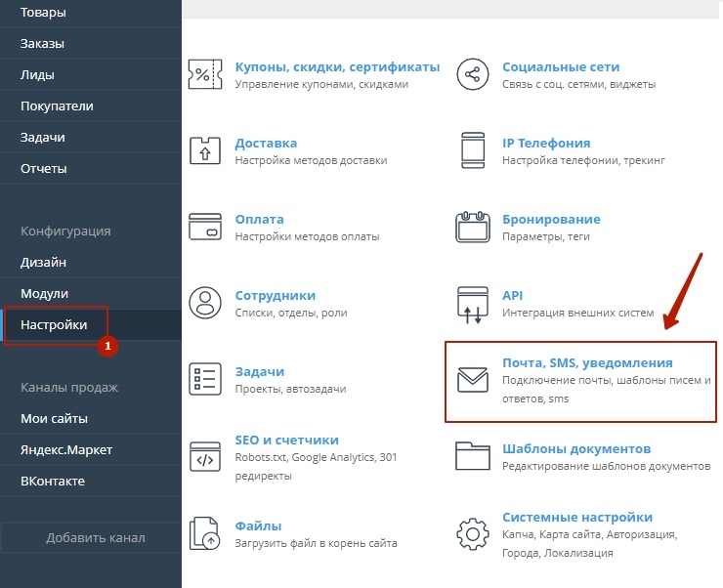Click the Купоны, скидки, сертификаты link
Image resolution: width=723 pixels, height=588 pixels.
click(x=337, y=66)
